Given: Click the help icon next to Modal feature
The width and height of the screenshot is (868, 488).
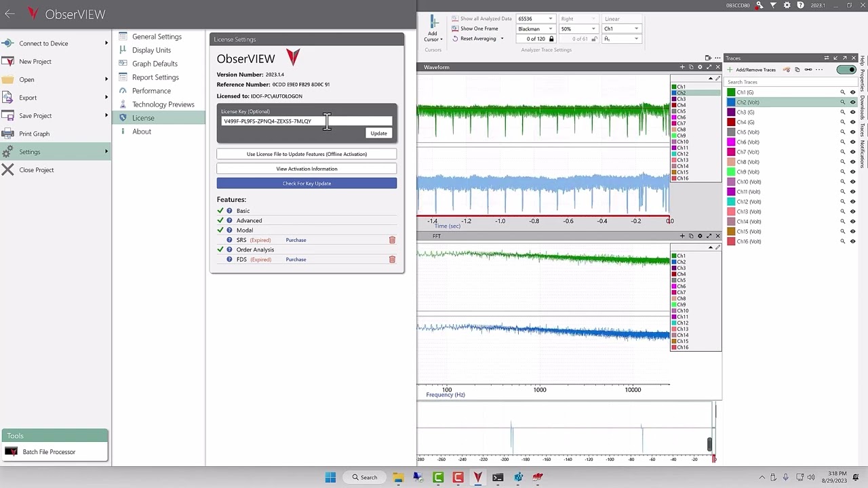Looking at the screenshot, I should (229, 230).
